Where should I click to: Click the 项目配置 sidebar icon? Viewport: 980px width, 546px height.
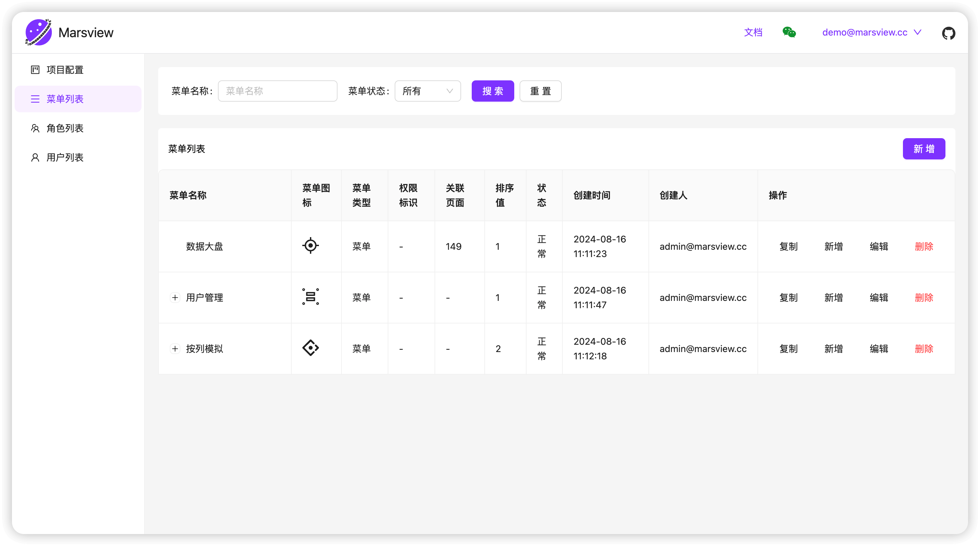[x=35, y=70]
